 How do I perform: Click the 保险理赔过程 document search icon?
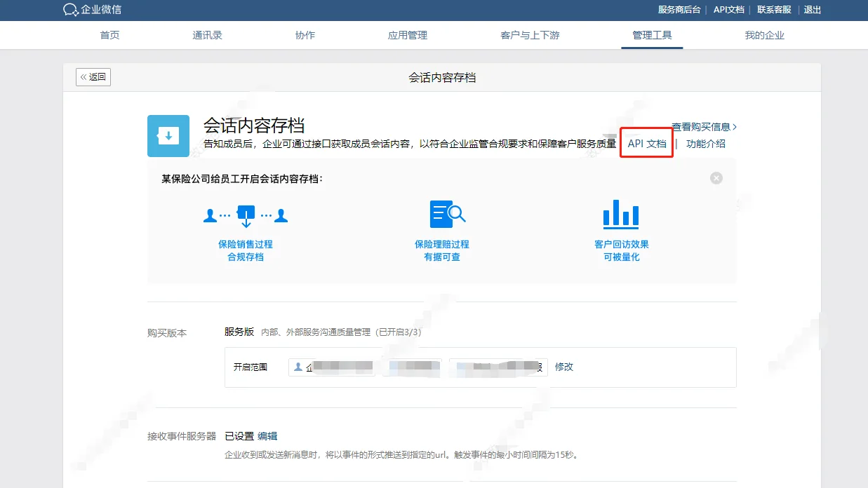coord(448,214)
